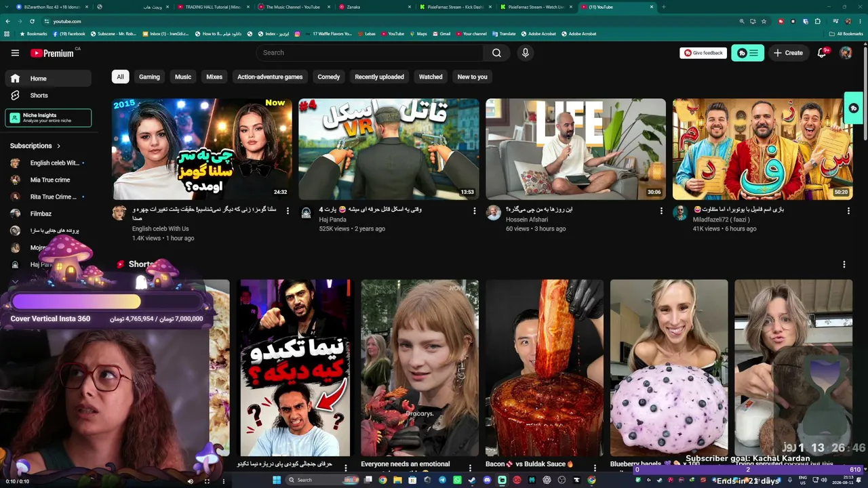The height and width of the screenshot is (488, 868).
Task: Open English celeb Wit... subscription channel
Action: 47,163
